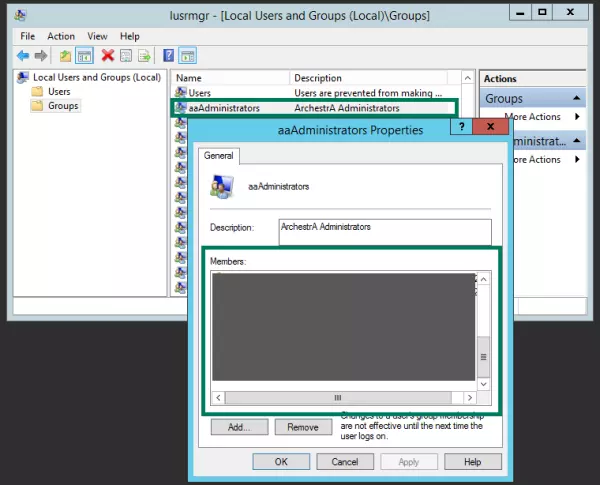The image size is (600, 485).
Task: Click the Description text field
Action: click(x=385, y=232)
